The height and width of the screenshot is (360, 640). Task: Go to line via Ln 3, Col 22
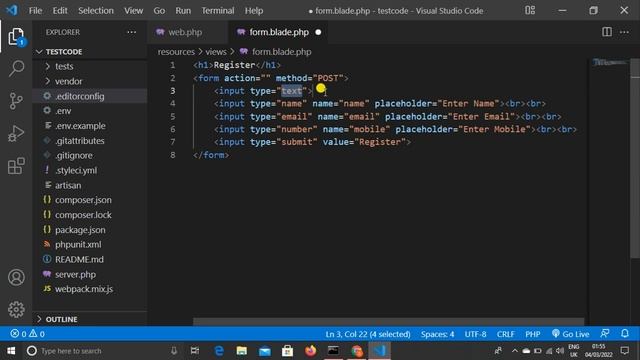tap(368, 334)
